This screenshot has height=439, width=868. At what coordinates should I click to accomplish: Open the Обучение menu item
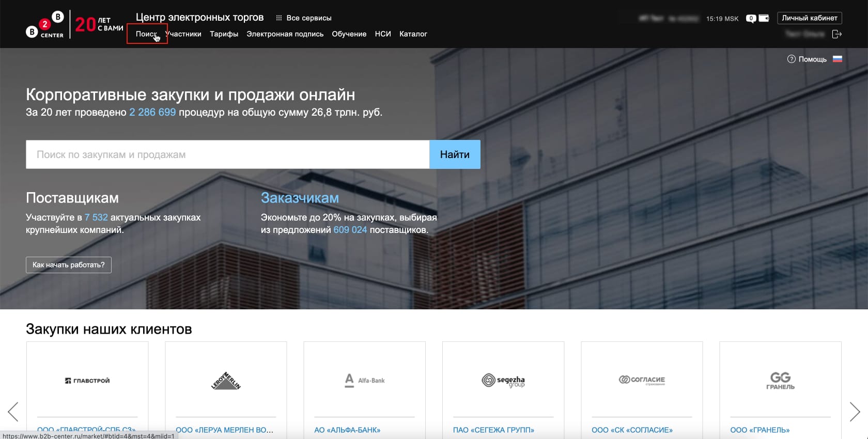[x=349, y=34]
